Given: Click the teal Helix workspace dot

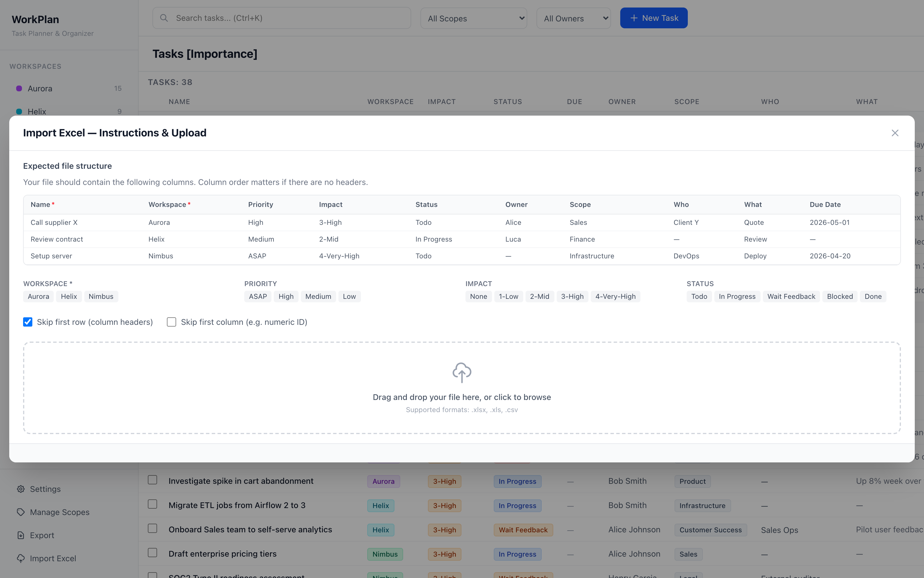Looking at the screenshot, I should click(19, 112).
